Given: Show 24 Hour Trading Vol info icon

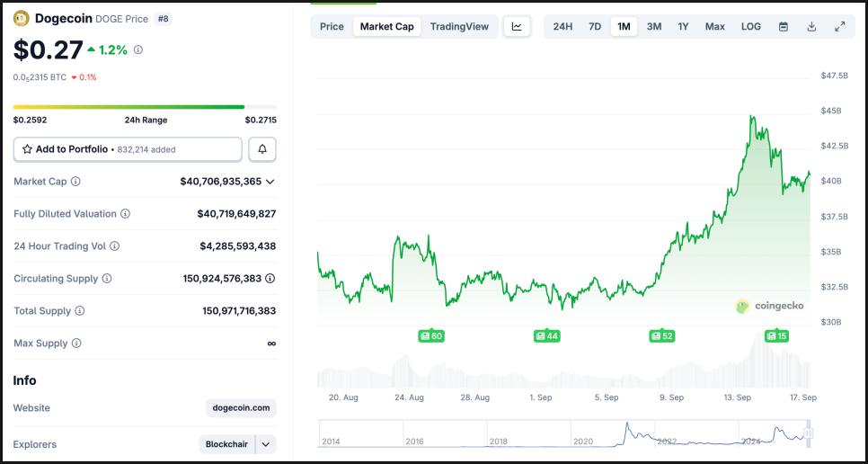Looking at the screenshot, I should tap(115, 245).
